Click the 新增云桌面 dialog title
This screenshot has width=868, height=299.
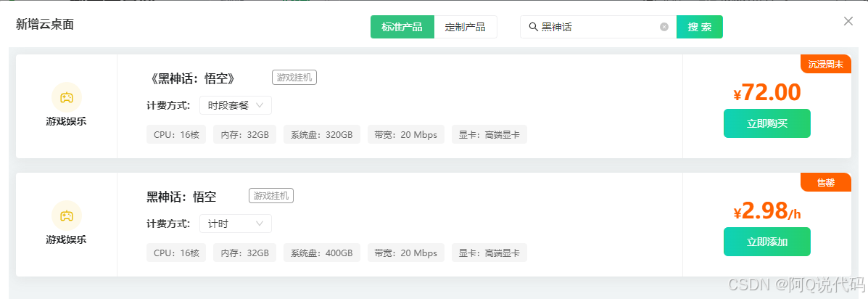tap(45, 24)
